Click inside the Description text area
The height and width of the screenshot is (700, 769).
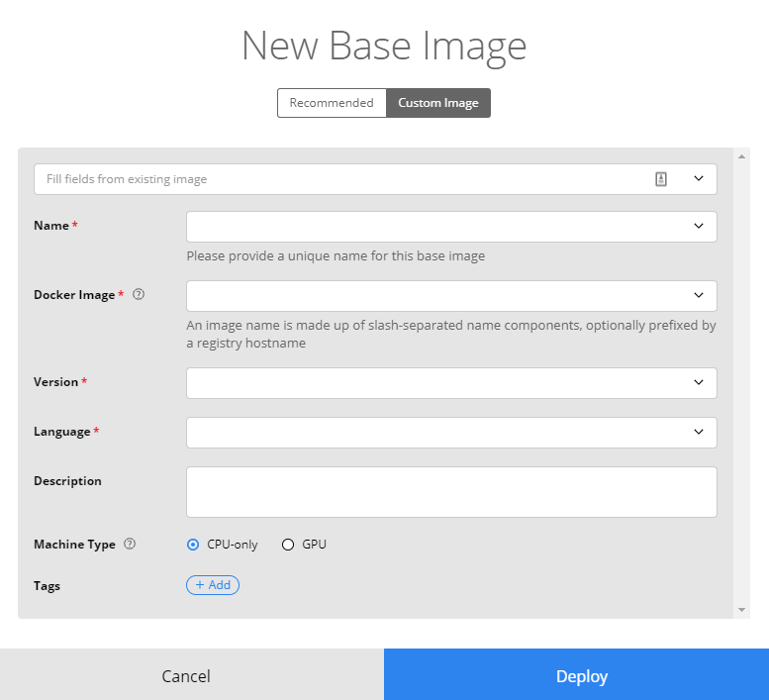coord(451,492)
